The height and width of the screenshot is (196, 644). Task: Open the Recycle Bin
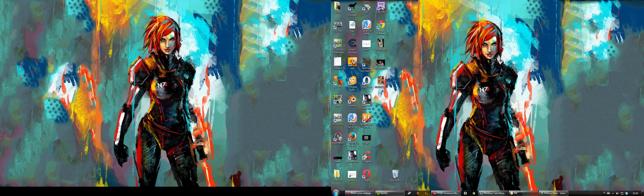click(395, 176)
